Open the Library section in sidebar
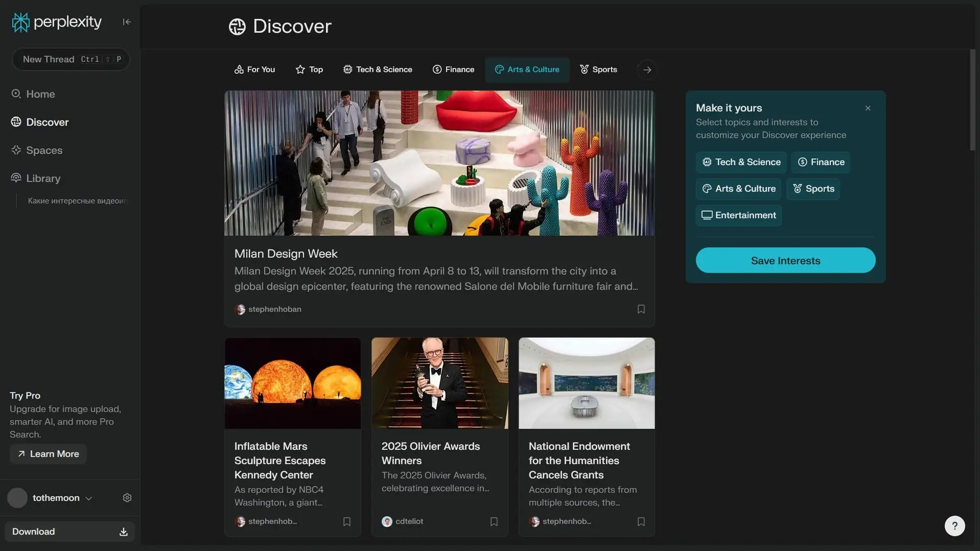The image size is (980, 551). click(43, 178)
